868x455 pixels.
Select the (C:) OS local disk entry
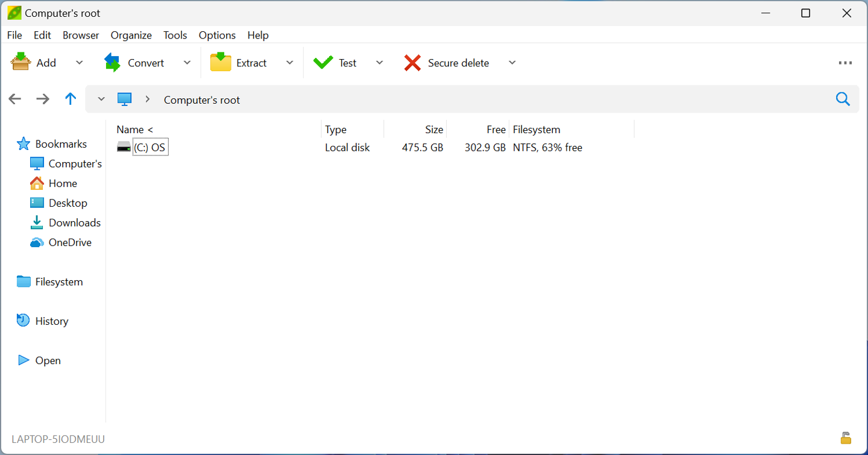[x=149, y=148]
